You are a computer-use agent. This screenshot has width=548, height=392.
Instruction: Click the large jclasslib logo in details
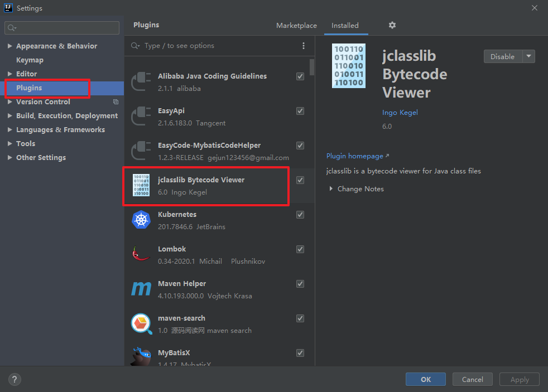click(348, 66)
